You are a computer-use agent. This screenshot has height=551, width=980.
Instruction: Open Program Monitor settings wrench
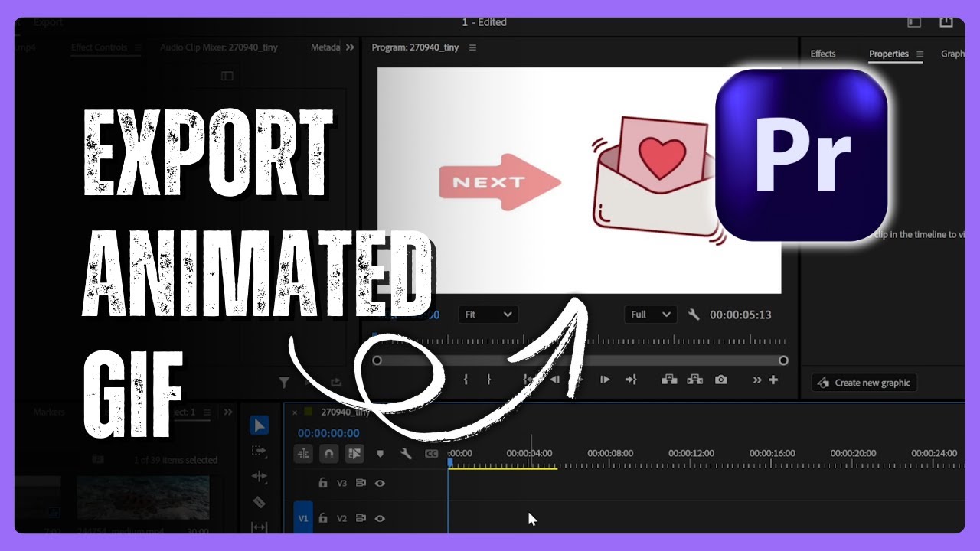[694, 315]
